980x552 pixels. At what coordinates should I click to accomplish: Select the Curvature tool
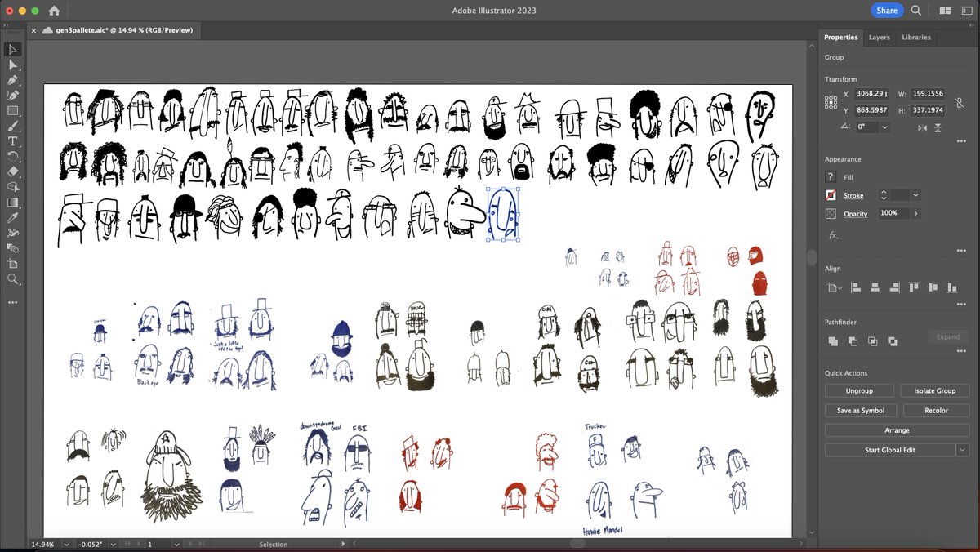[13, 96]
